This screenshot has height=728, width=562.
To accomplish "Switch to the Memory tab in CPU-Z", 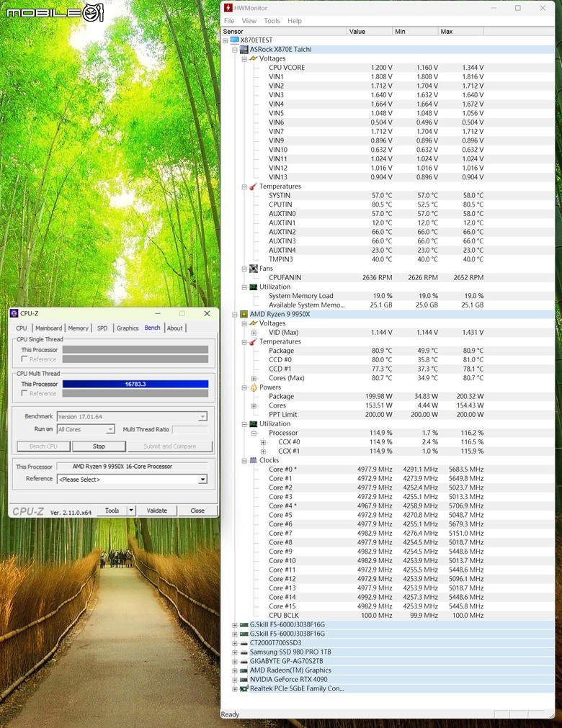I will [78, 328].
